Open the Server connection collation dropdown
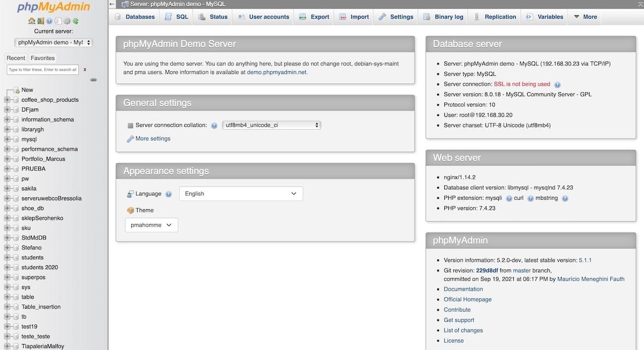 (271, 125)
